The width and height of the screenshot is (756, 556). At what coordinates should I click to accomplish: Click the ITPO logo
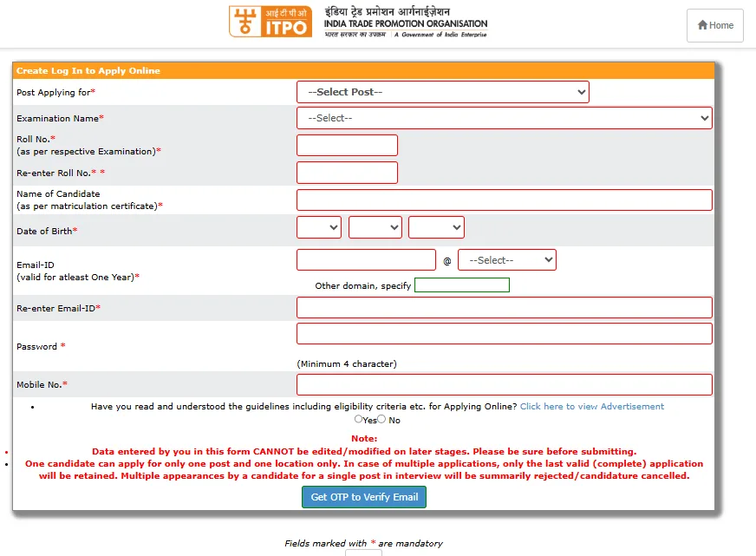[x=270, y=22]
